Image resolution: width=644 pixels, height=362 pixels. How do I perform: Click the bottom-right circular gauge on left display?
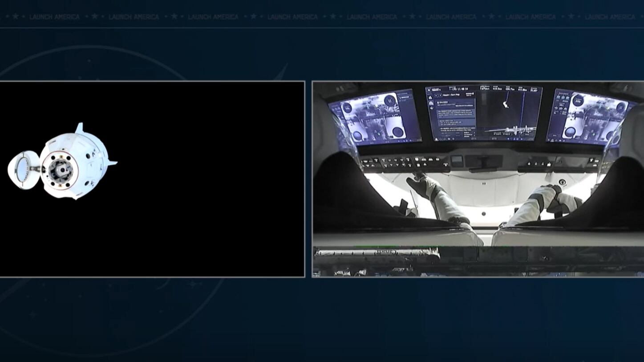pyautogui.click(x=397, y=132)
